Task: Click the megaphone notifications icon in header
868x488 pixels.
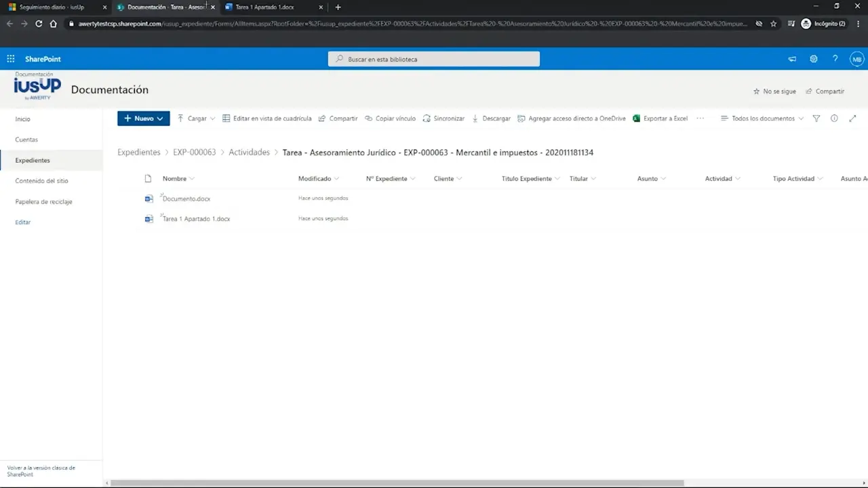Action: 791,59
